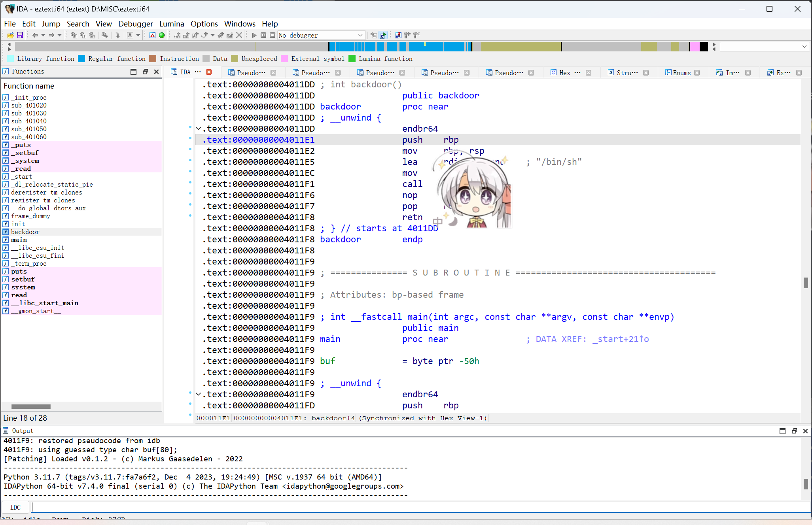Close the IDA view tab

point(209,72)
